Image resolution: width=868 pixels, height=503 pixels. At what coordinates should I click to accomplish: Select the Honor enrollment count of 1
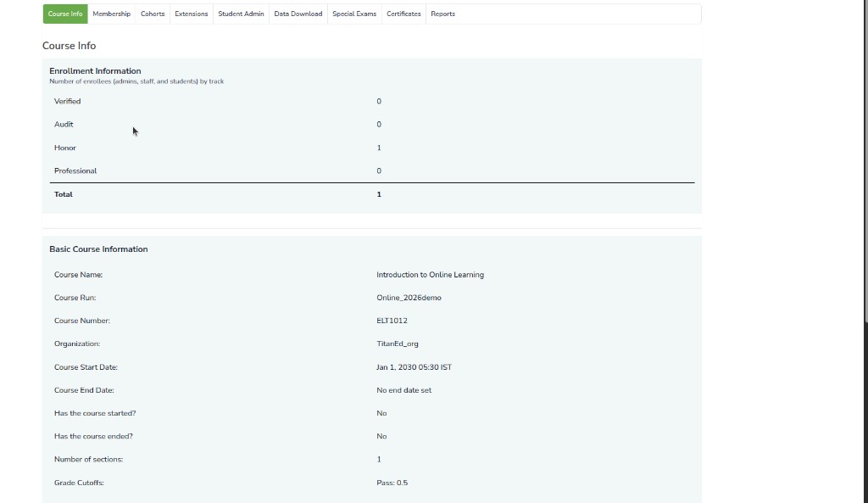379,148
